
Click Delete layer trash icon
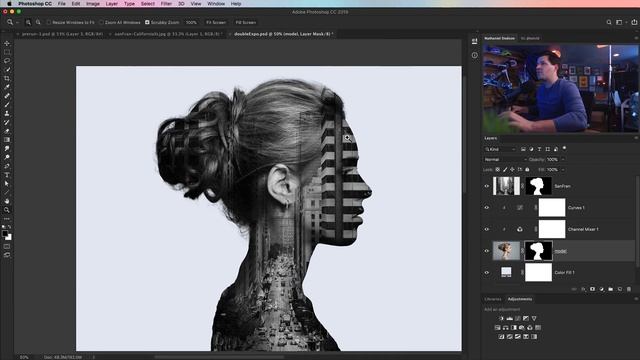(x=629, y=289)
